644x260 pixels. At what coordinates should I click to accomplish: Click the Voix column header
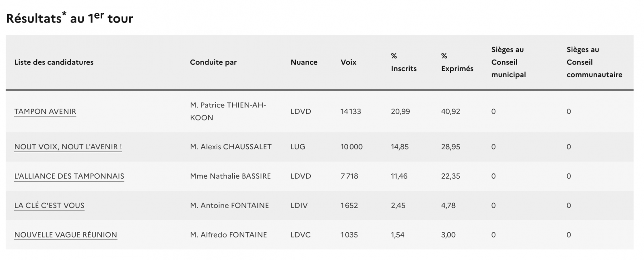tap(349, 62)
